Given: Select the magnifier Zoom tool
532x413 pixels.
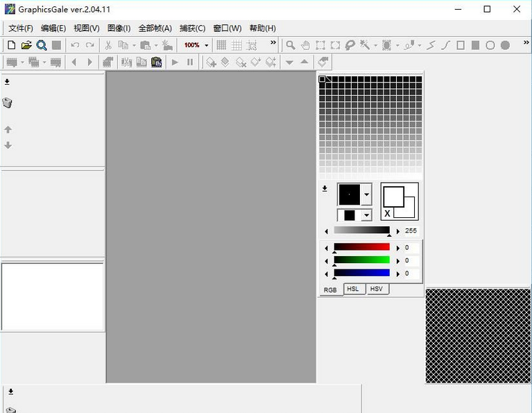Looking at the screenshot, I should click(291, 45).
